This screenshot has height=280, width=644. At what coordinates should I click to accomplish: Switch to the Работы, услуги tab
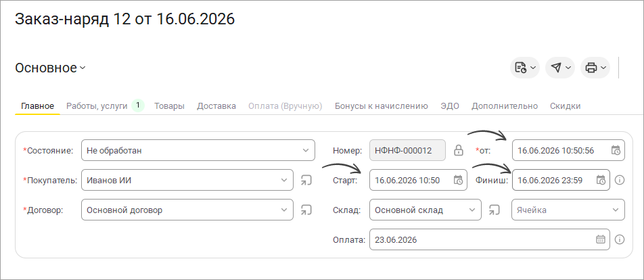click(x=97, y=106)
